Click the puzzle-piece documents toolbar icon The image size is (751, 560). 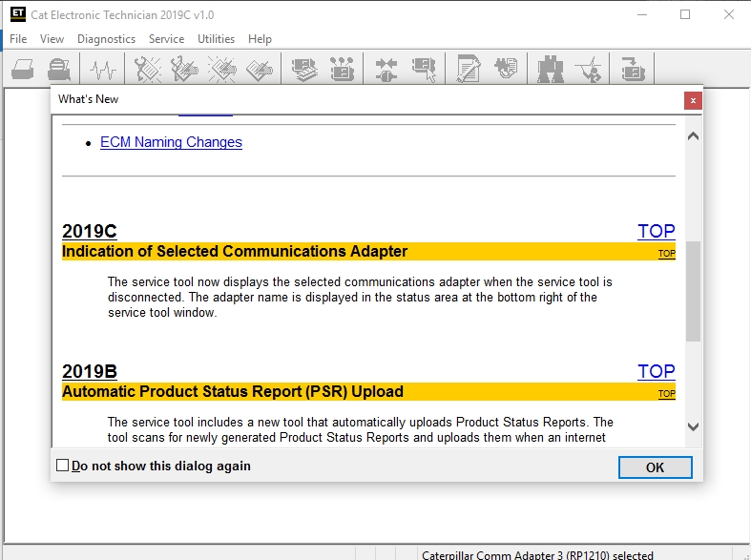[x=506, y=68]
